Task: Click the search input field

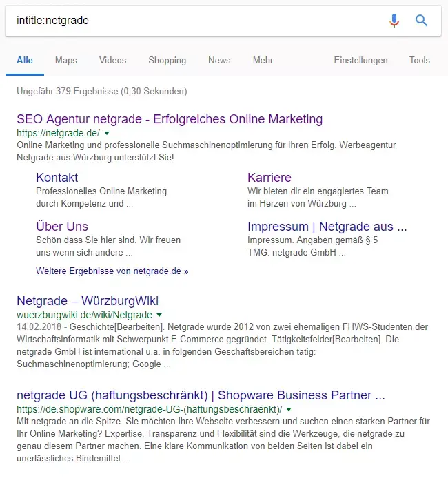Action: point(193,21)
